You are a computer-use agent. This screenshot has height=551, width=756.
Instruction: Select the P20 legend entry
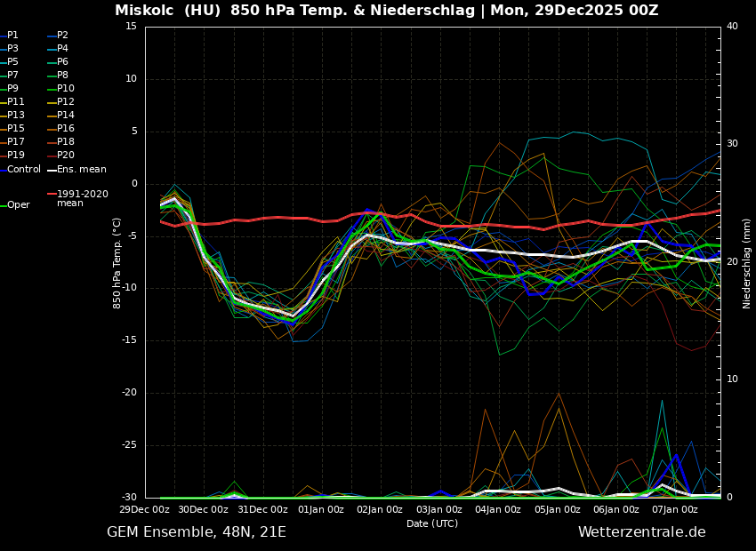(x=65, y=156)
